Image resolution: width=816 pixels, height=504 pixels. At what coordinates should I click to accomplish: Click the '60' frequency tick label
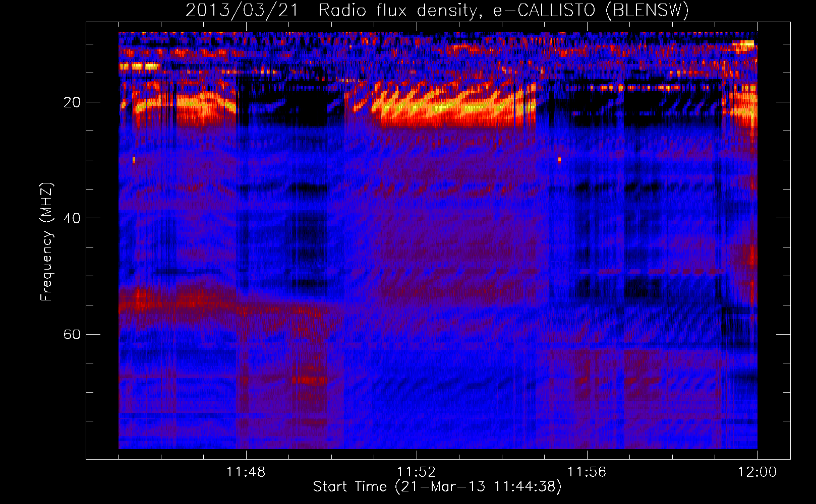[x=72, y=334]
